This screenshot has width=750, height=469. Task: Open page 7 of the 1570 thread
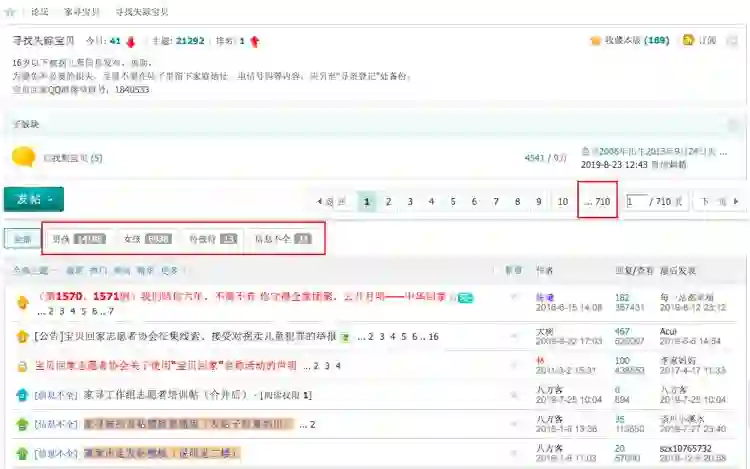111,311
